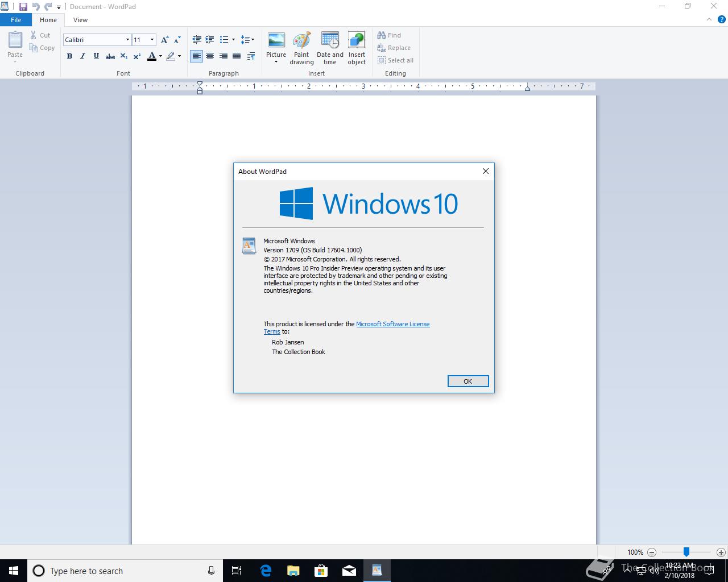The image size is (728, 582).
Task: Open the Line spacing dropdown
Action: (247, 40)
